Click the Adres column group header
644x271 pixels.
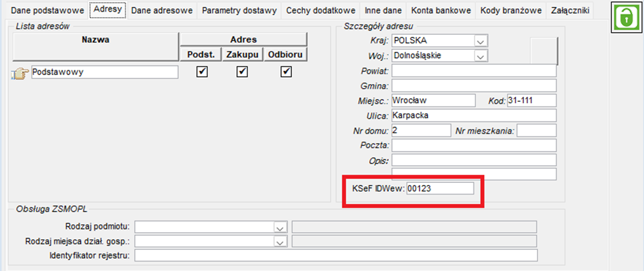click(x=243, y=40)
